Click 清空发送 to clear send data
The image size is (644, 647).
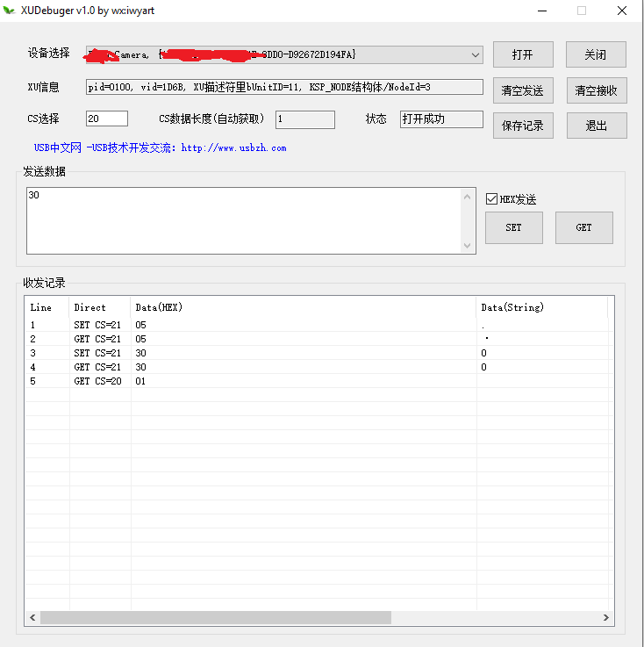click(522, 90)
